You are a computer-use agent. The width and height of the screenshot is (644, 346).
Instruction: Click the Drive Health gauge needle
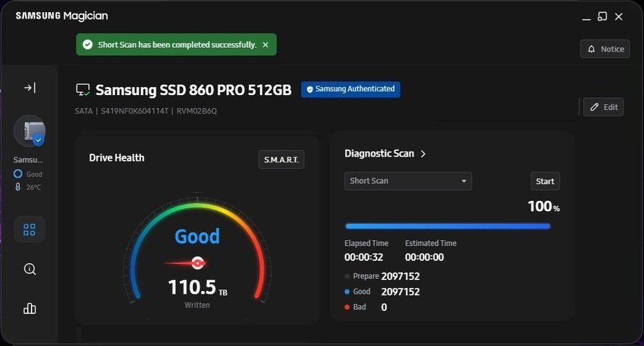click(186, 262)
